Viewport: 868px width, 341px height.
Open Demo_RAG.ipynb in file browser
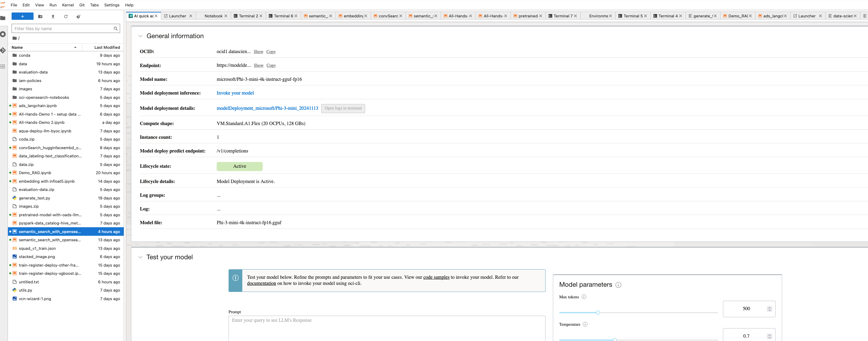tap(35, 173)
